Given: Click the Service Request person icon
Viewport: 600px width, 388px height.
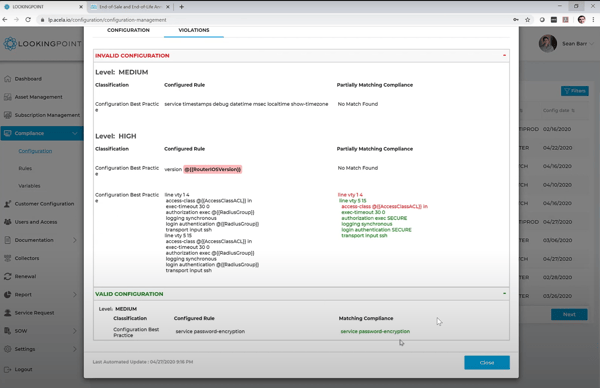Looking at the screenshot, I should pyautogui.click(x=8, y=313).
